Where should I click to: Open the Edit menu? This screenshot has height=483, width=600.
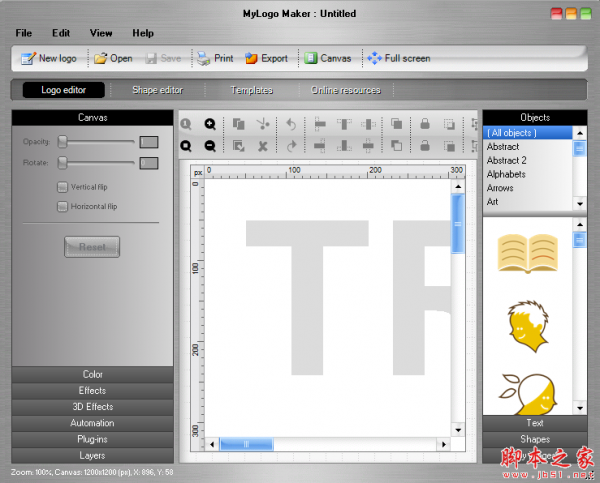pos(61,33)
